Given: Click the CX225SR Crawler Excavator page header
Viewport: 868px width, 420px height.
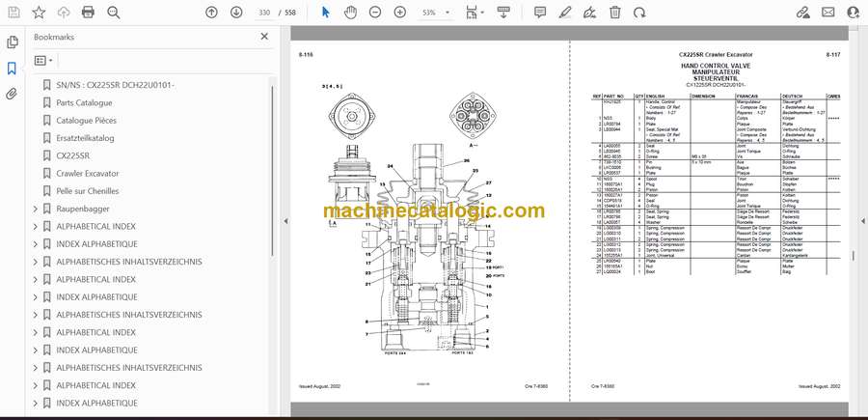Looking at the screenshot, I should (716, 55).
